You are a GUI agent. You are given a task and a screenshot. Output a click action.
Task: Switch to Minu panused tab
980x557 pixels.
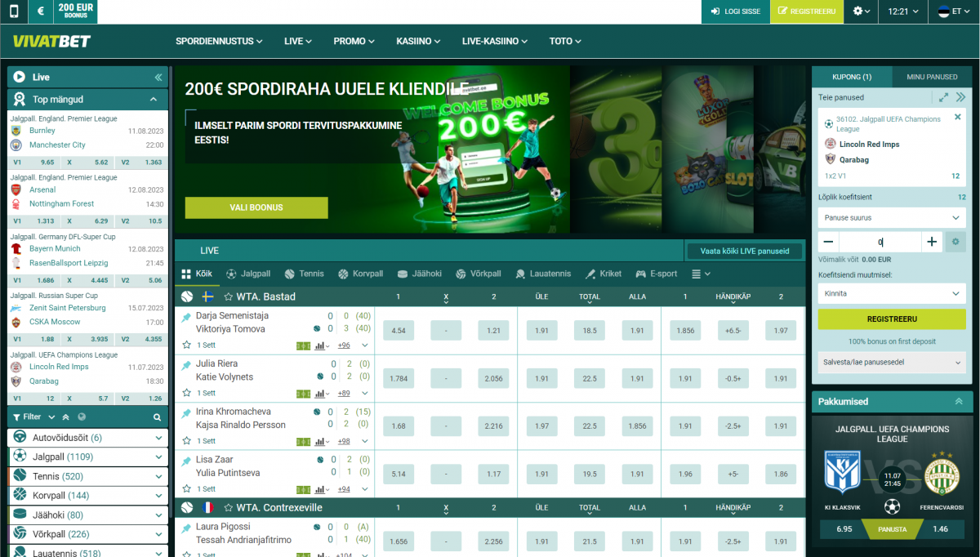point(931,77)
